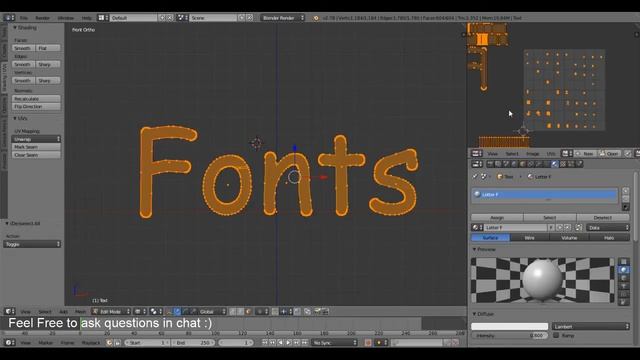Play the timeline animation forward

[289, 342]
